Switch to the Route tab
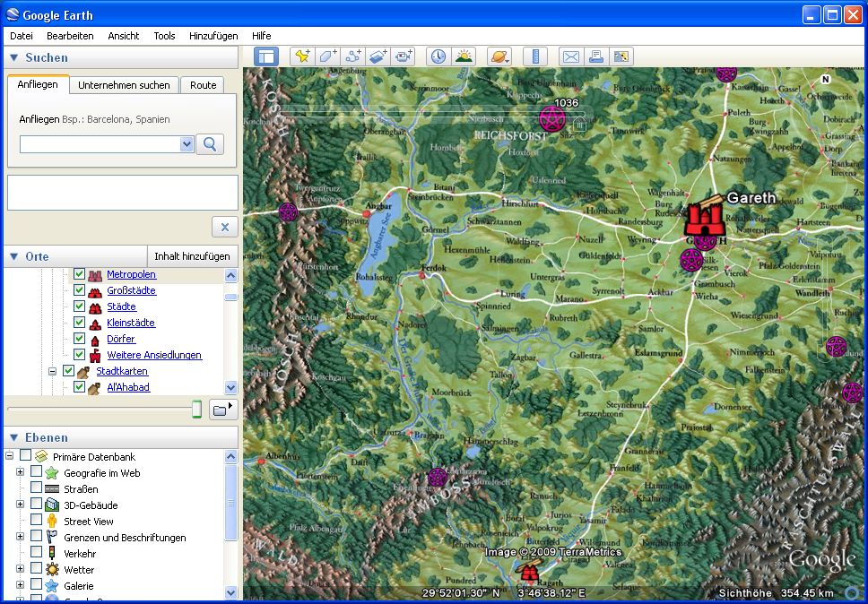The width and height of the screenshot is (868, 604). coord(203,85)
